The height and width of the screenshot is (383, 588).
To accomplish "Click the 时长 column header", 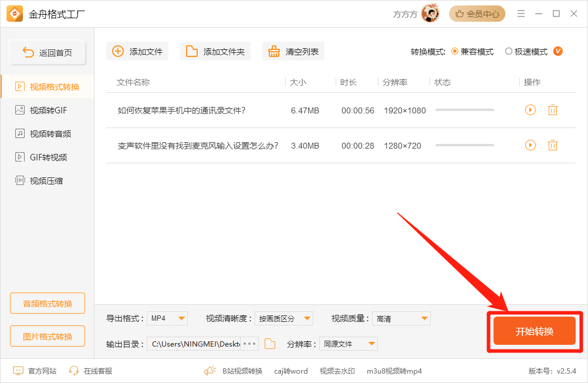I will (349, 82).
